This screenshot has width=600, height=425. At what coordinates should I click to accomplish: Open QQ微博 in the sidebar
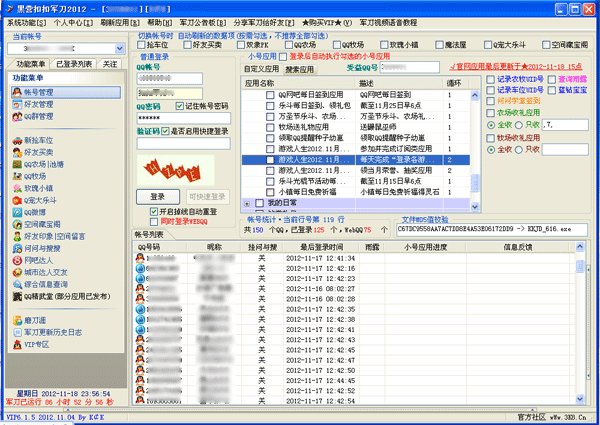pyautogui.click(x=37, y=213)
